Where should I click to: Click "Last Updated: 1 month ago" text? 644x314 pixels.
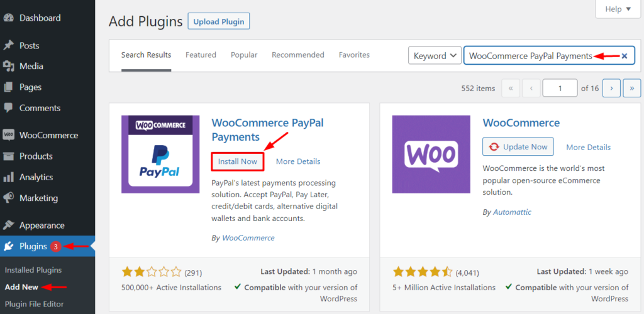309,271
